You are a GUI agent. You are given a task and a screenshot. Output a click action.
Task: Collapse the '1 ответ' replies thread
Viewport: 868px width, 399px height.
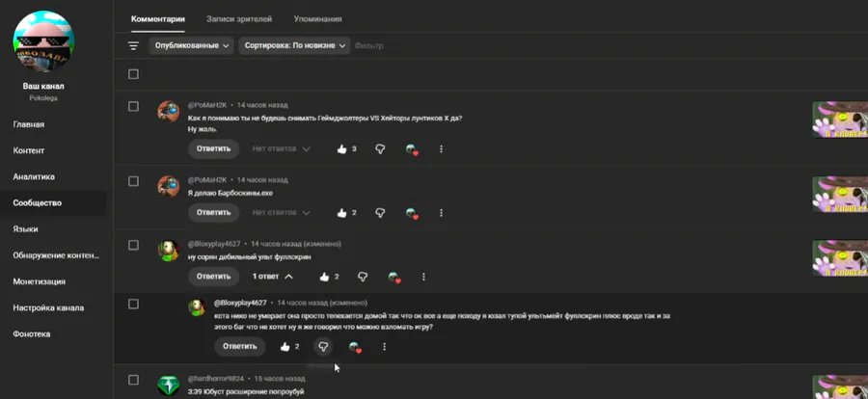pos(272,277)
